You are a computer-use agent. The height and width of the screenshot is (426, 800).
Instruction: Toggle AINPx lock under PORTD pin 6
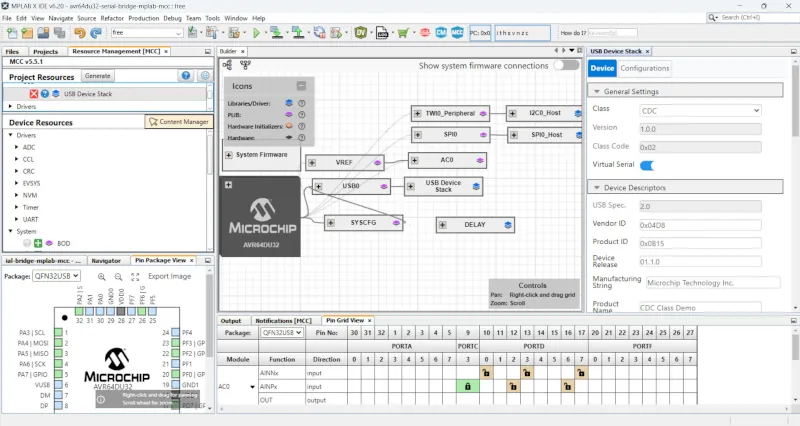tap(567, 387)
